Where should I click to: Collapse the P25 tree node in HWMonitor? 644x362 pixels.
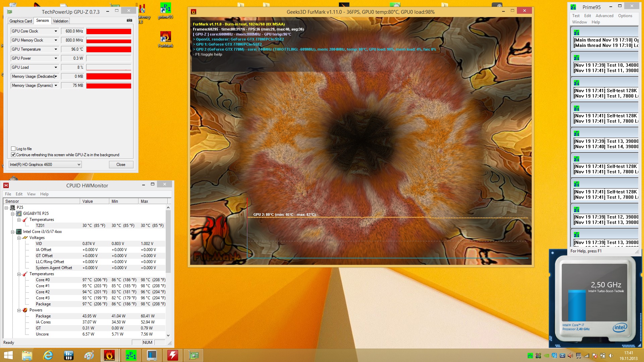(6, 208)
